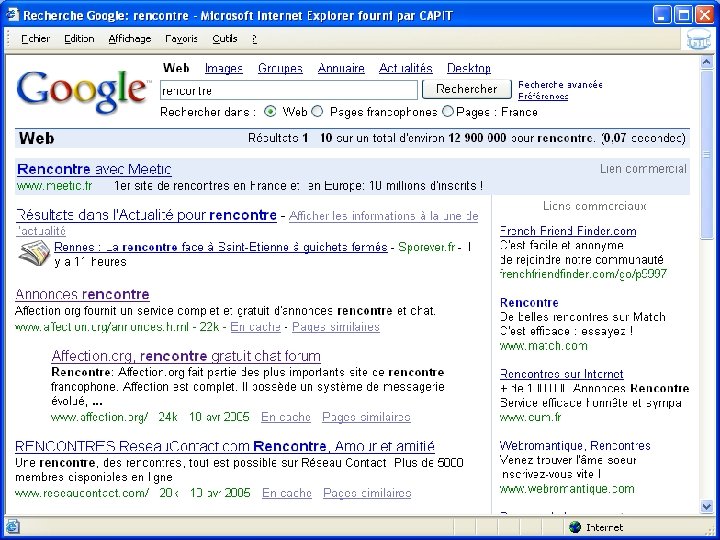Open Pages similaires for reseaucontact.com
Image resolution: width=720 pixels, height=540 pixels.
click(367, 493)
